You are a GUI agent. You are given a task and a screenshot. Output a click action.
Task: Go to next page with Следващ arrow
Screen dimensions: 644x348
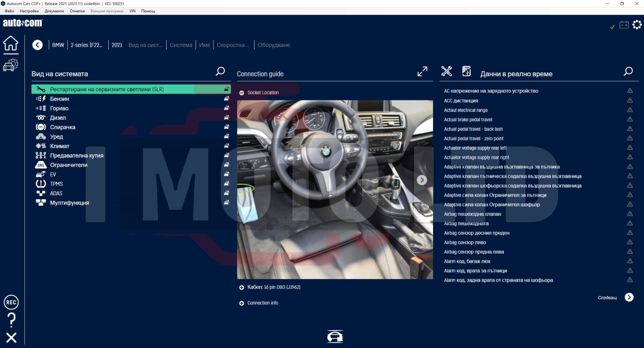coord(629,297)
